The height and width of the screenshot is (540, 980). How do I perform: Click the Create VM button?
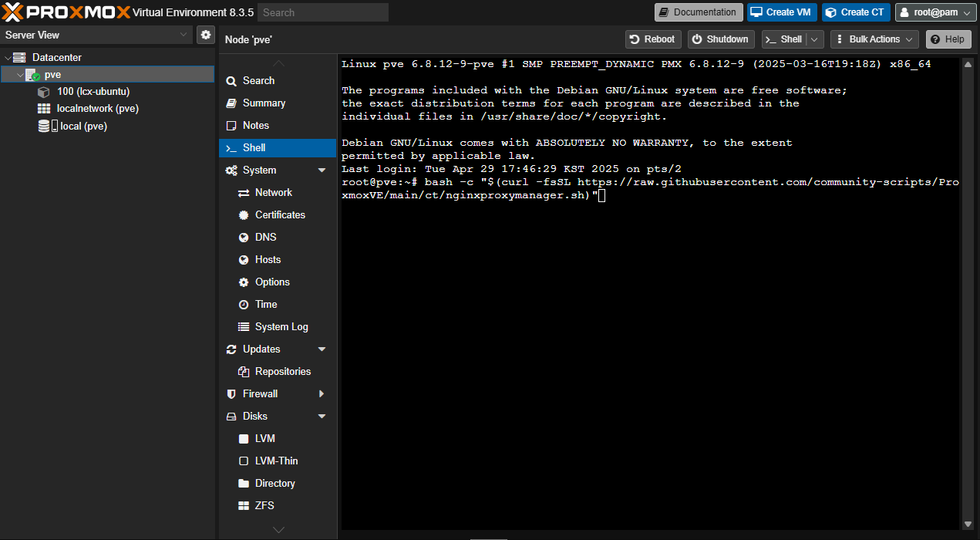coord(782,12)
